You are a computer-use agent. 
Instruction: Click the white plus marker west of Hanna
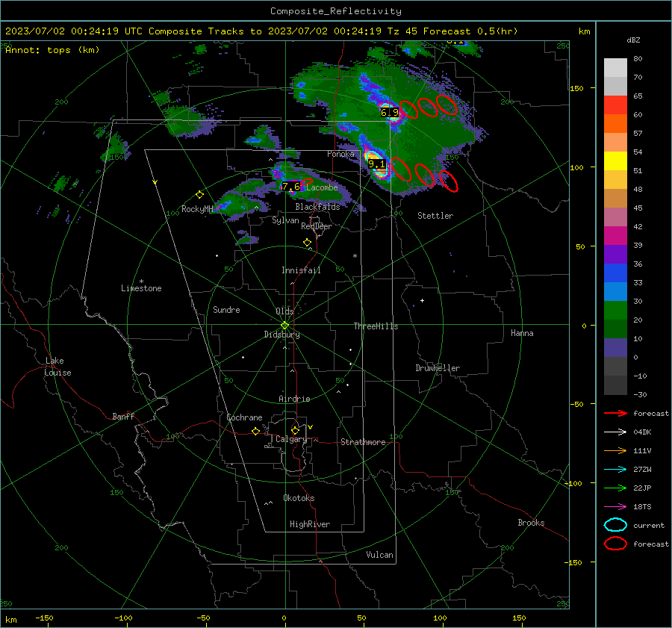(422, 301)
